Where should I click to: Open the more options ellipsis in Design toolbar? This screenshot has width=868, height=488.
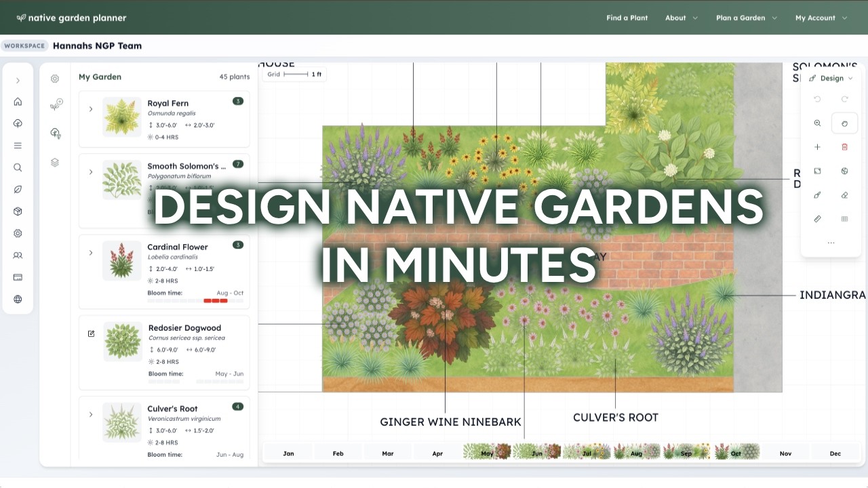831,243
